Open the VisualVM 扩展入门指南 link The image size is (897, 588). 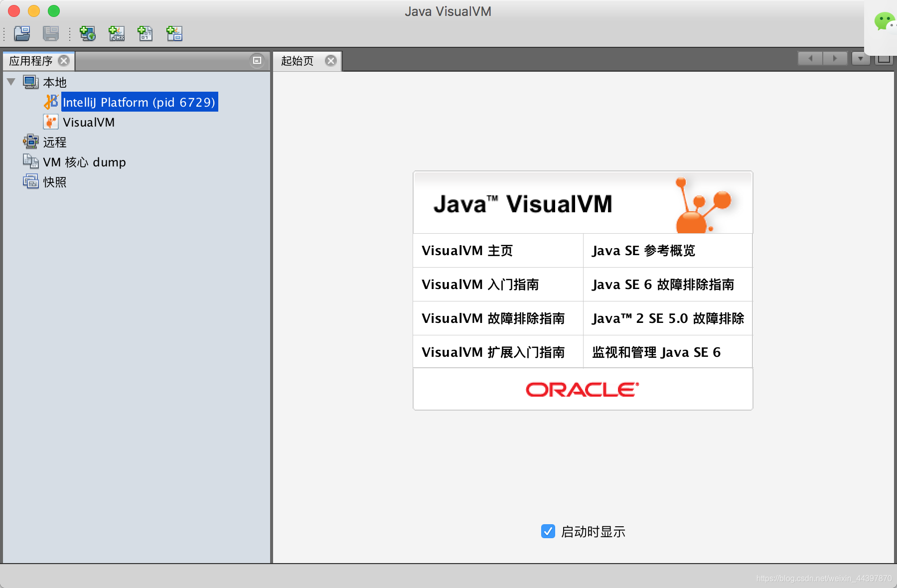pyautogui.click(x=493, y=352)
